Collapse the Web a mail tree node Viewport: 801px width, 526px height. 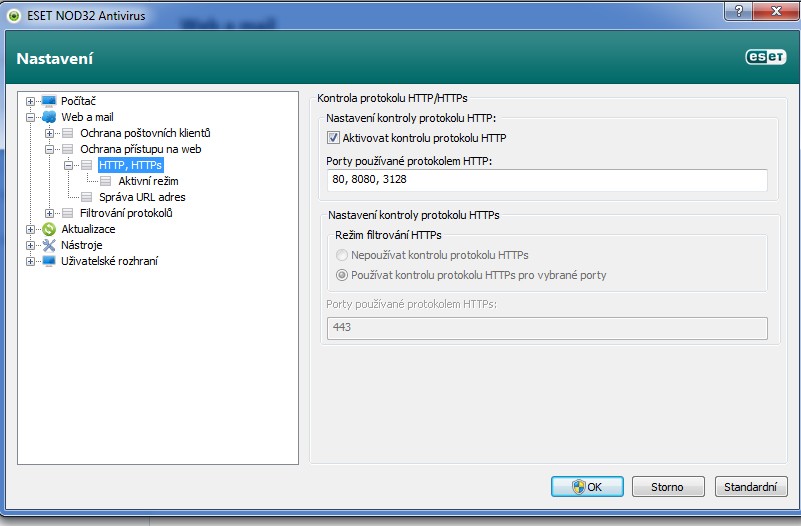[31, 117]
